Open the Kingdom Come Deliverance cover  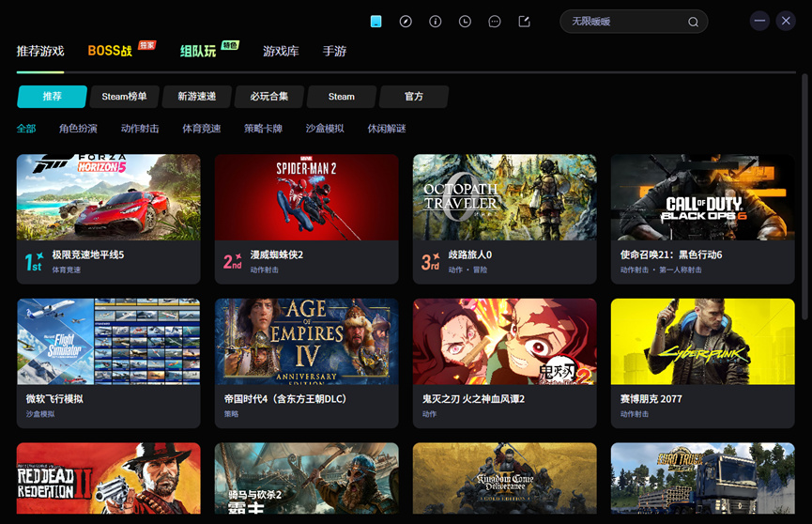pyautogui.click(x=504, y=478)
